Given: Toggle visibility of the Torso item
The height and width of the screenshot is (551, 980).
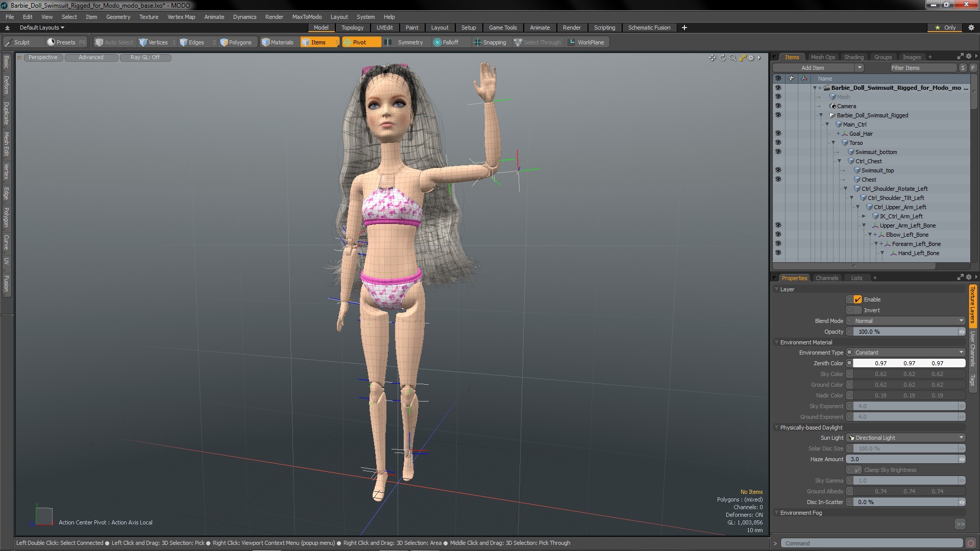Looking at the screenshot, I should [x=778, y=143].
